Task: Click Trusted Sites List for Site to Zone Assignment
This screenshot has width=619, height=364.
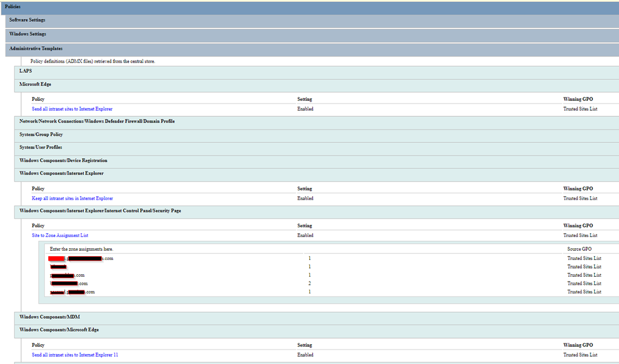Action: pyautogui.click(x=580, y=235)
